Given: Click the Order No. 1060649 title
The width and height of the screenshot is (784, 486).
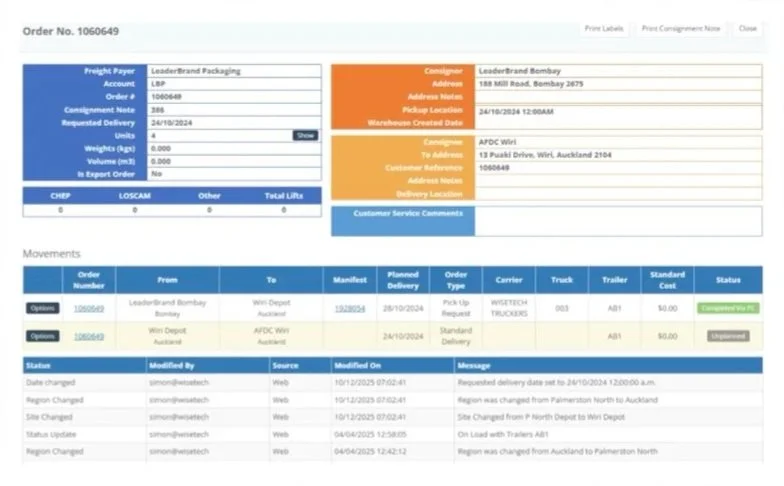Looking at the screenshot, I should click(x=70, y=31).
